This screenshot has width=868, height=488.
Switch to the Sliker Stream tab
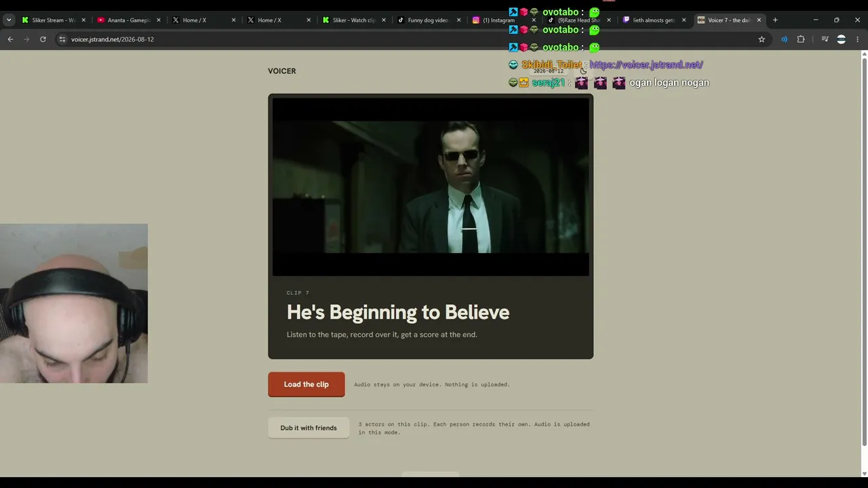[54, 20]
